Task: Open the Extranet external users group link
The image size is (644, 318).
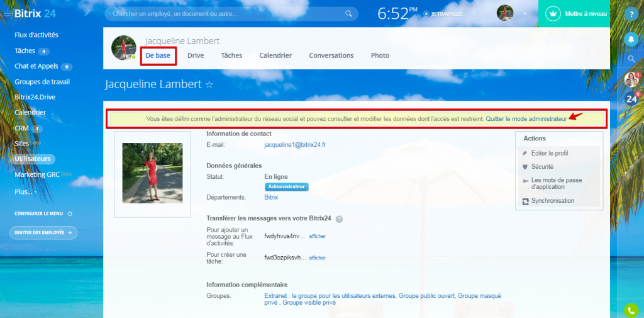Action: (330, 296)
